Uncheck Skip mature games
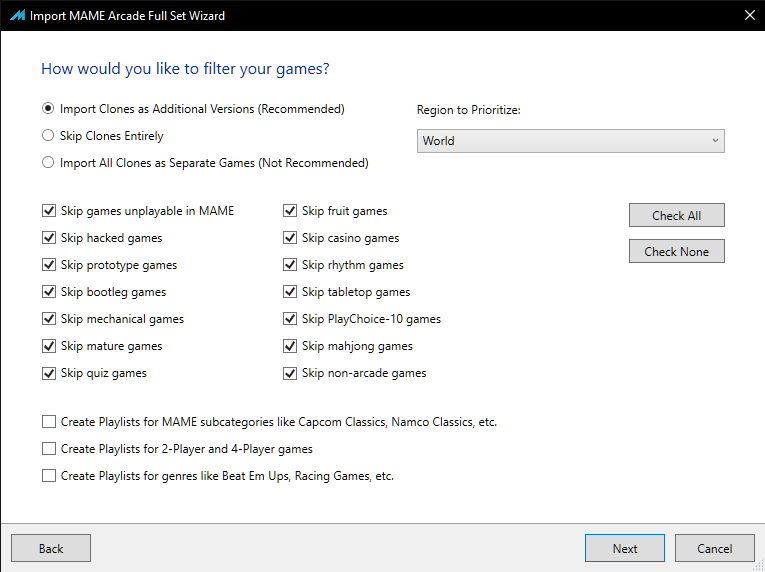 tap(49, 346)
